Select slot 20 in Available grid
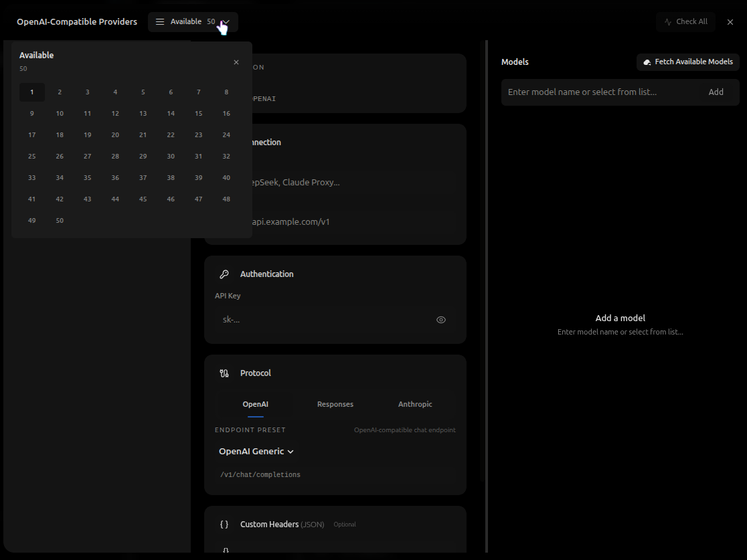The height and width of the screenshot is (560, 747). (x=115, y=135)
